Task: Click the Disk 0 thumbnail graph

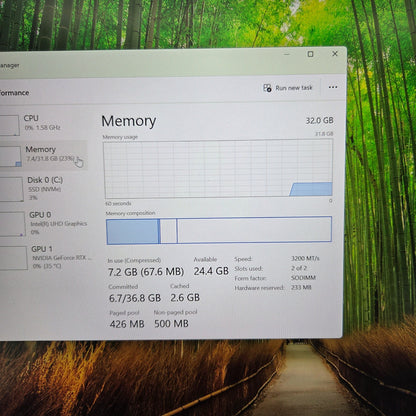Action: click(11, 189)
